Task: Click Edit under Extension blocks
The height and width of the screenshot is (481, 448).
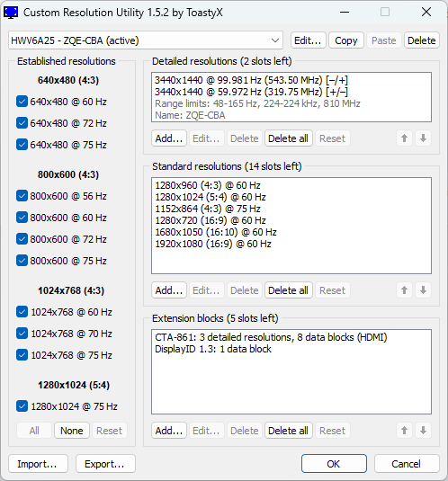Action: pyautogui.click(x=206, y=431)
